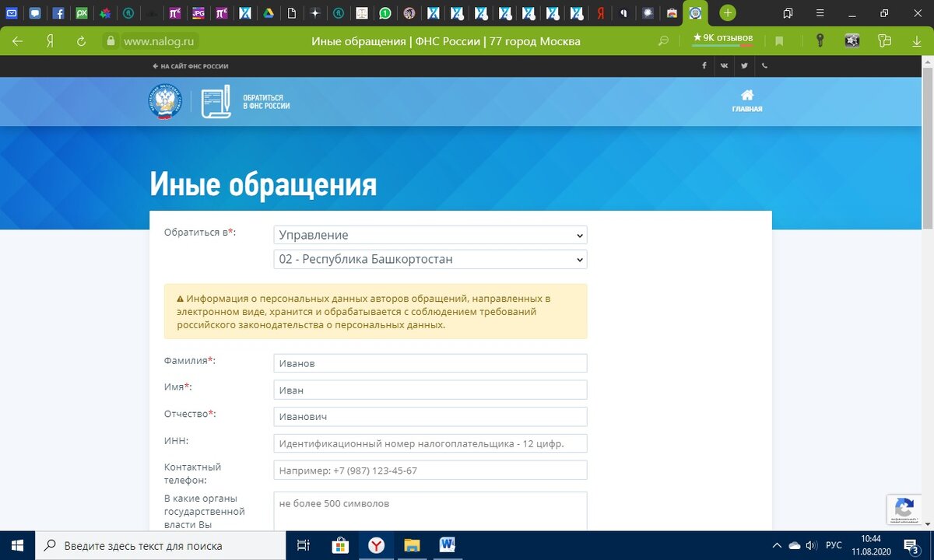Open browser downloads arrow icon
The height and width of the screenshot is (560, 934).
pyautogui.click(x=916, y=41)
